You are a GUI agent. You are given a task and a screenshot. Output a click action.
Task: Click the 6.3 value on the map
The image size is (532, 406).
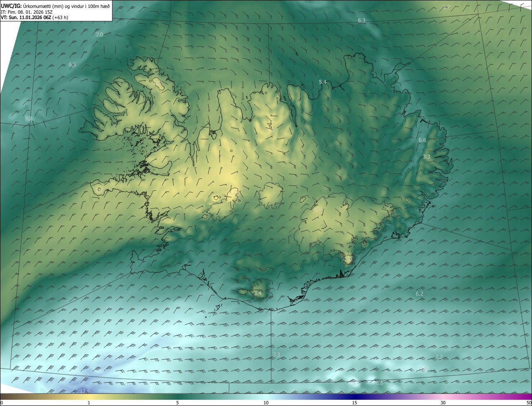tap(362, 21)
